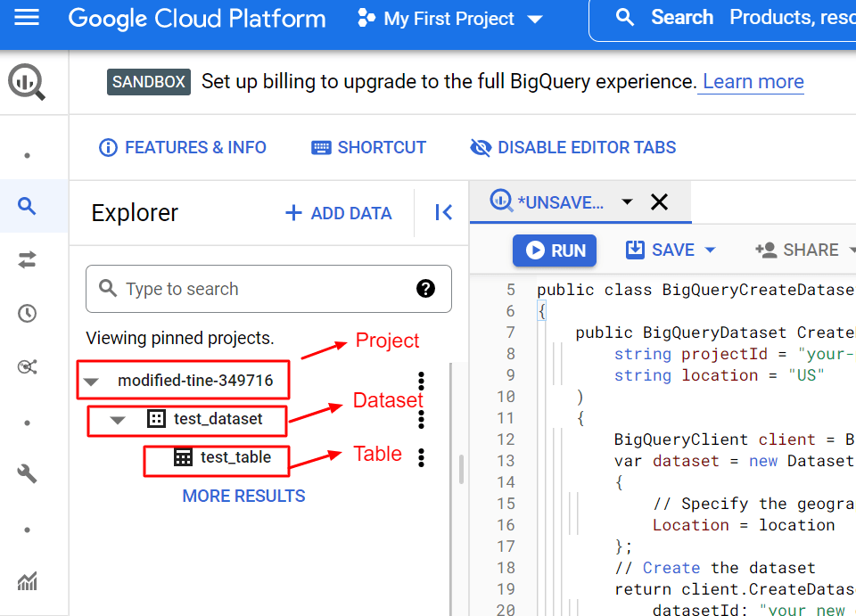
Task: Click the SHARE button
Action: (x=797, y=250)
